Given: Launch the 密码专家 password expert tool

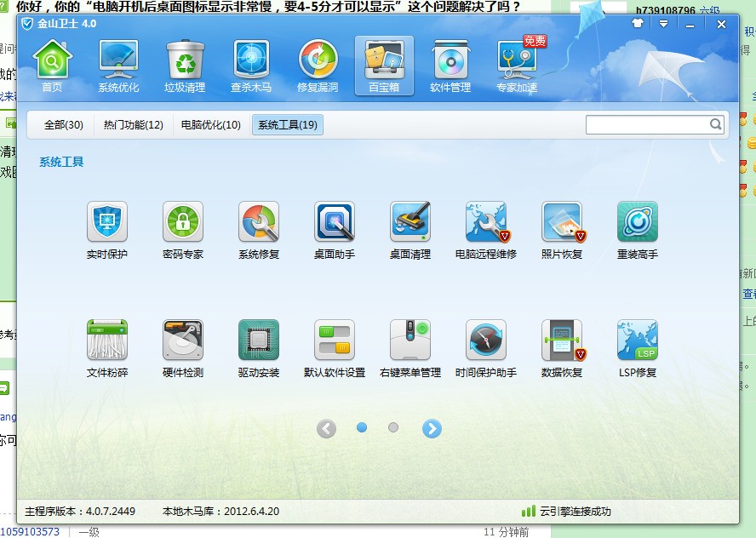Looking at the screenshot, I should pos(182,222).
